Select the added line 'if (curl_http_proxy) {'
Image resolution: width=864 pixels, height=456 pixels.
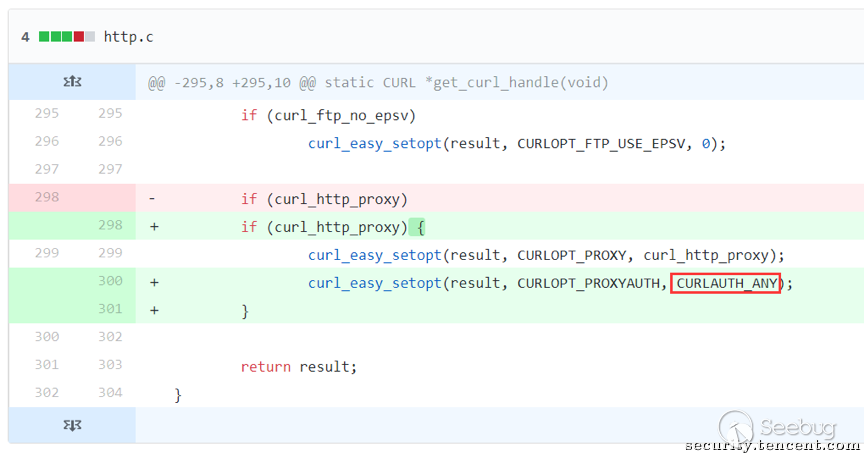333,227
